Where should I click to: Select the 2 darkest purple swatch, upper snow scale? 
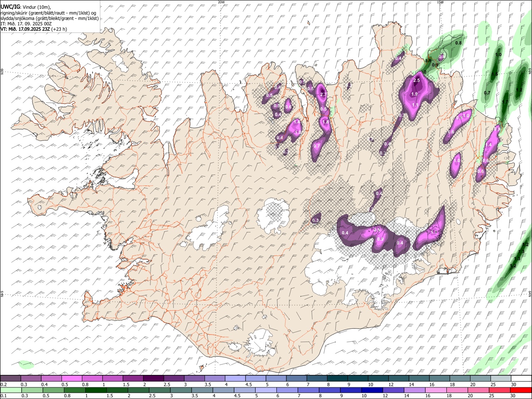click(x=153, y=379)
